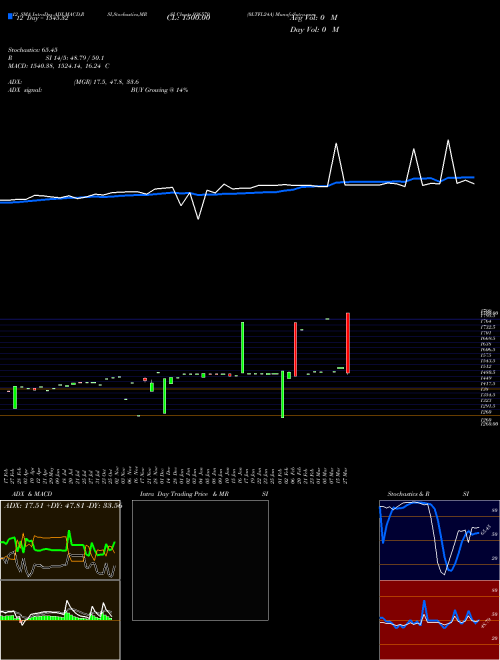Click the tall red candlestick at far right
500x660 pixels.
348,343
